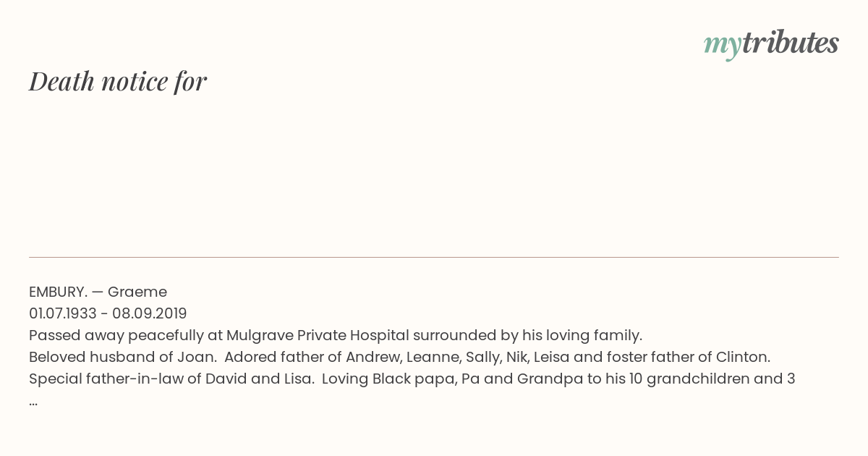Click the grey "tributes" part of logo
The height and width of the screenshot is (456, 868).
(x=791, y=43)
